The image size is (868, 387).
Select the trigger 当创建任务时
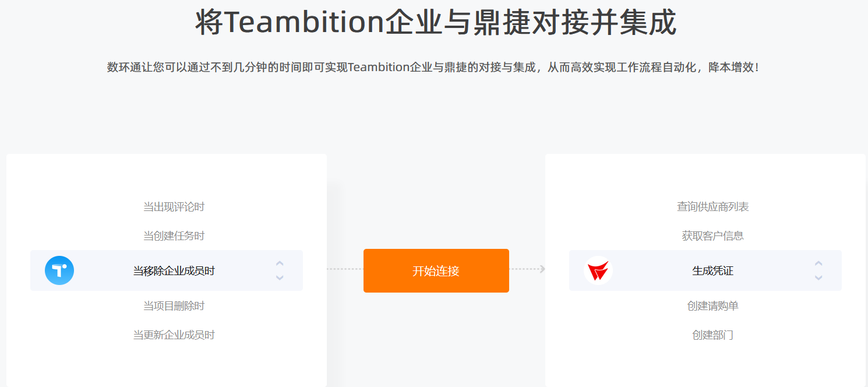click(174, 236)
